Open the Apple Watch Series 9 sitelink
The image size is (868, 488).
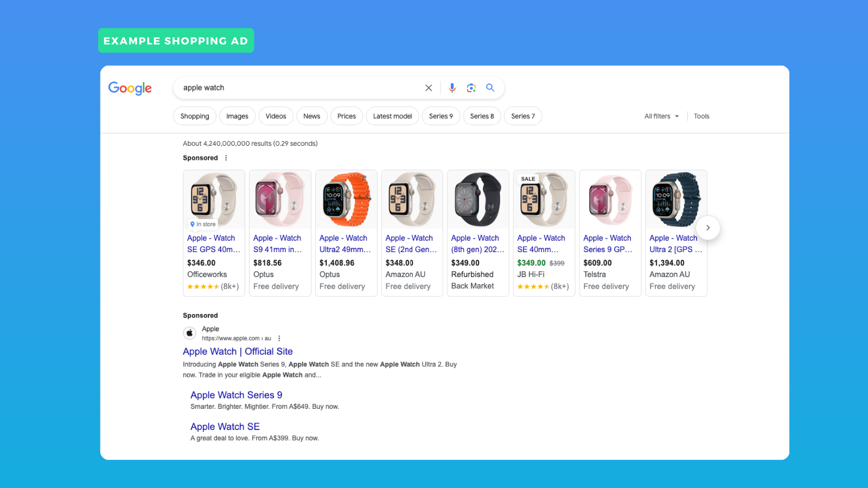tap(237, 395)
